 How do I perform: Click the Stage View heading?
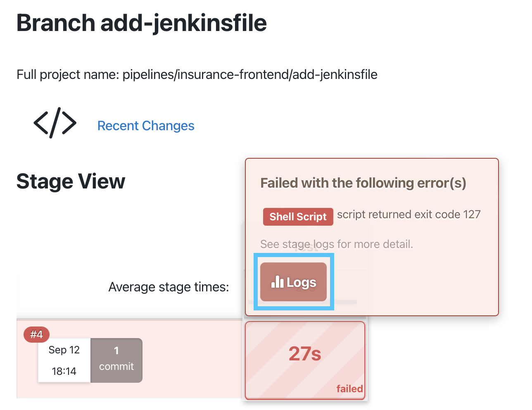[71, 181]
